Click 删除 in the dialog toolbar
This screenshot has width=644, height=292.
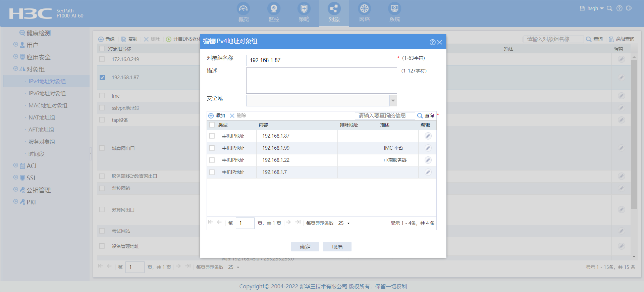point(238,115)
